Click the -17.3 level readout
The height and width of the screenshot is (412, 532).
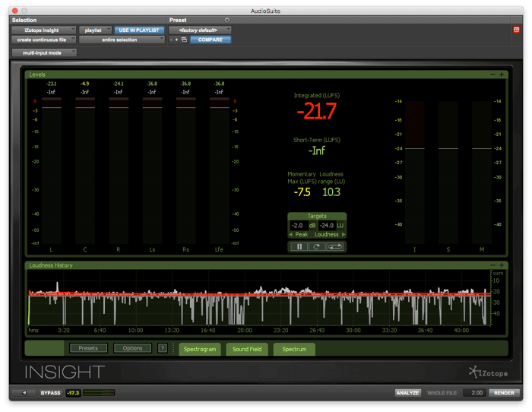coord(73,393)
